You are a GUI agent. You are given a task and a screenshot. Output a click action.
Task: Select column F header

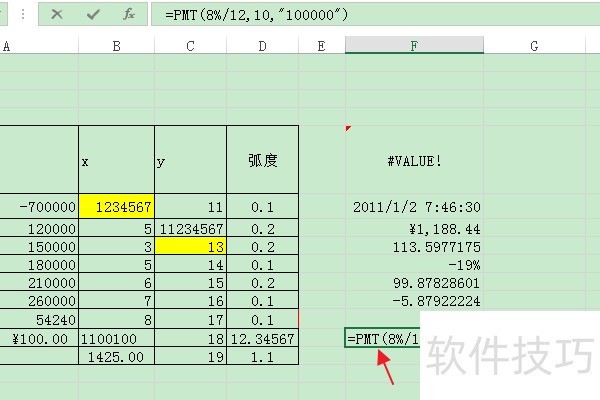coord(414,45)
